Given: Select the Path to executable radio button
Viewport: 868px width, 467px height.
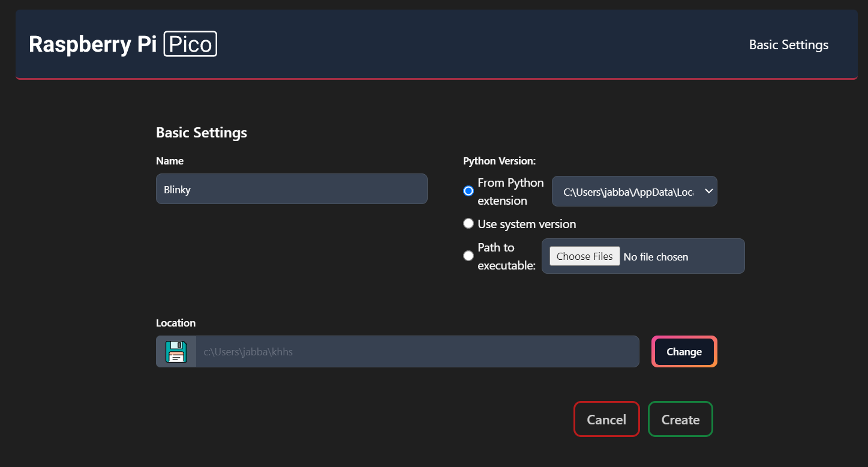Looking at the screenshot, I should coord(468,256).
